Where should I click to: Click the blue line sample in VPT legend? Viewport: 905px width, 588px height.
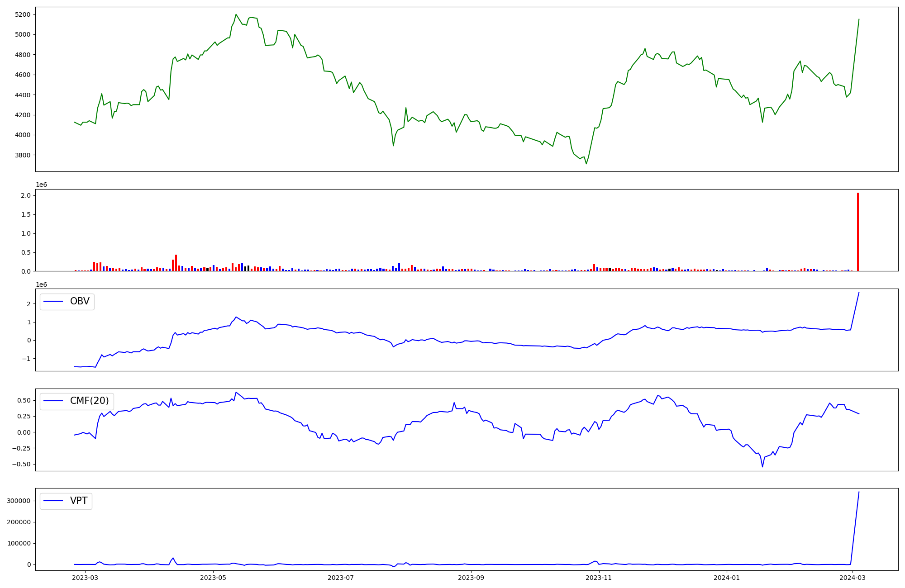point(54,501)
